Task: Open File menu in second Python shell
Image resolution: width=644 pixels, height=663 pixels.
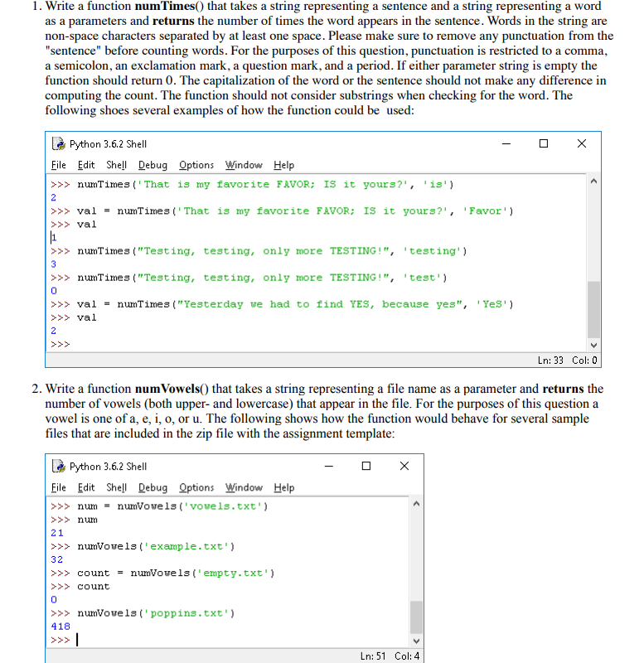Action: [x=58, y=487]
